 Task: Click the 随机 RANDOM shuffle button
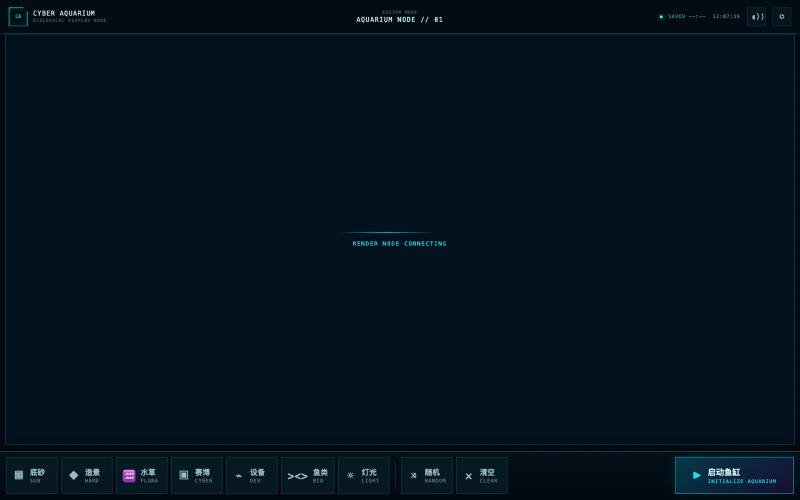[427, 475]
